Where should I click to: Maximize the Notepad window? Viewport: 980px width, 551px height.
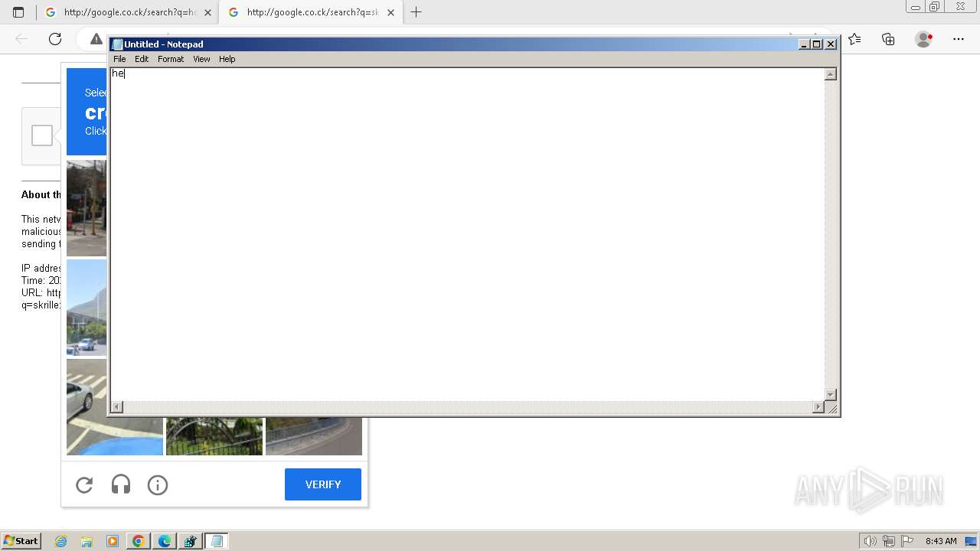[x=817, y=44]
